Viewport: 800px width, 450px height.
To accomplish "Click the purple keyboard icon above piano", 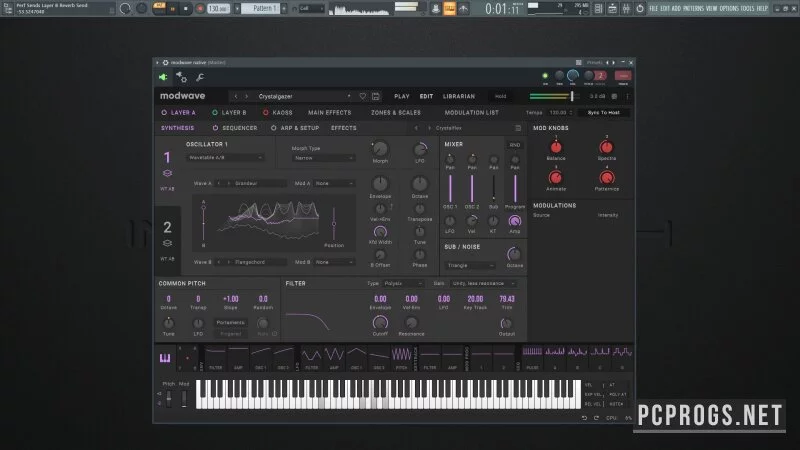I will click(165, 358).
